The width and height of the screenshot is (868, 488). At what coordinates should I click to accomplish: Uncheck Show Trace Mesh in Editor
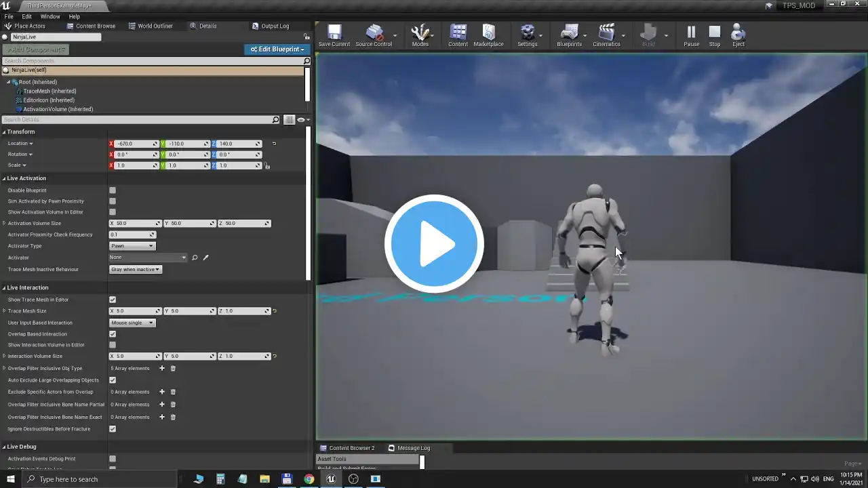113,300
